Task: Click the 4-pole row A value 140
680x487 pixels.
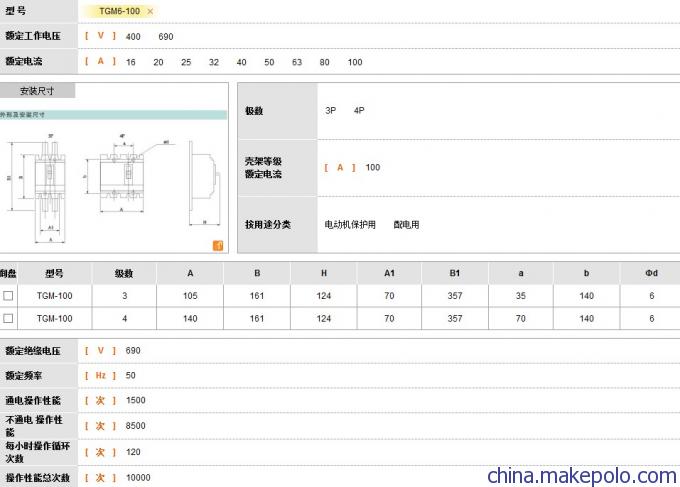Action: click(190, 318)
